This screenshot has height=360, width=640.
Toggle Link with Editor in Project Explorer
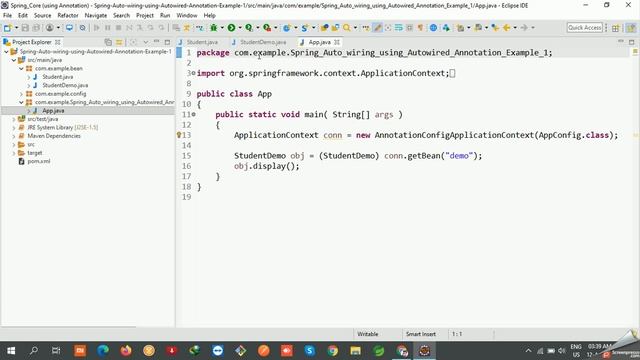click(119, 42)
